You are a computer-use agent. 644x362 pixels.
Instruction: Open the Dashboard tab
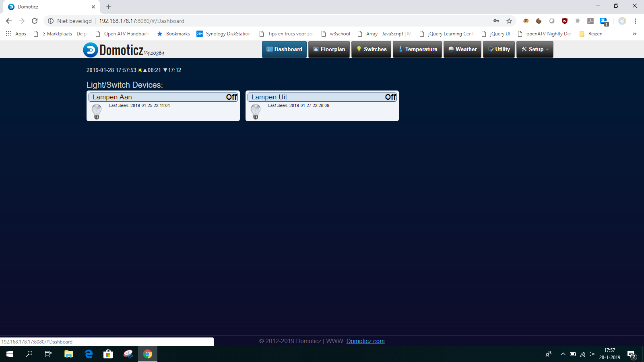pos(284,49)
